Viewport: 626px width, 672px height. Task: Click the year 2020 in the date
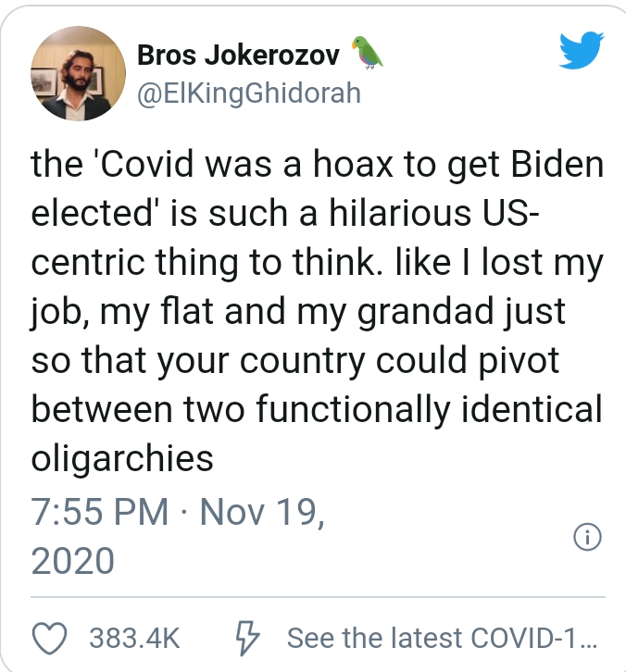[73, 561]
